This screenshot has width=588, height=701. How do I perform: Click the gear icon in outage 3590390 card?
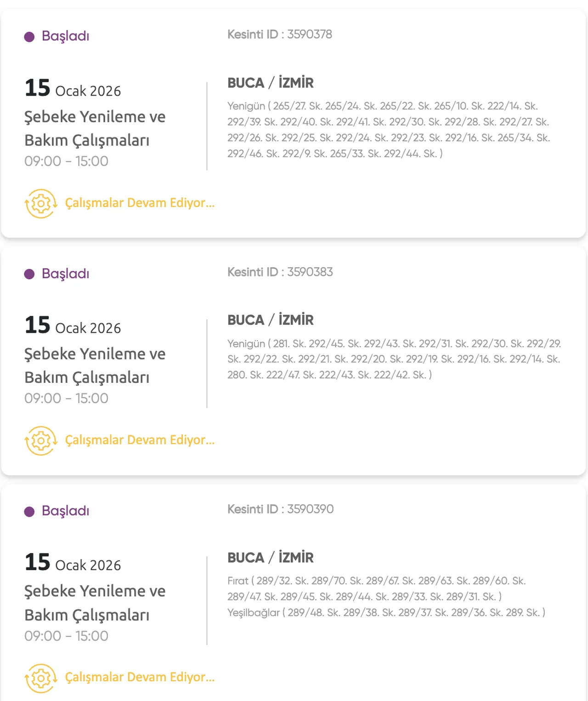tap(41, 678)
